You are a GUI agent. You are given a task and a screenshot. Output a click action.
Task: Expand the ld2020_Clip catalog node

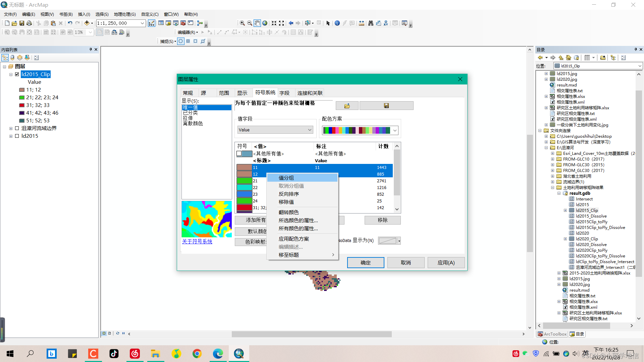565,239
